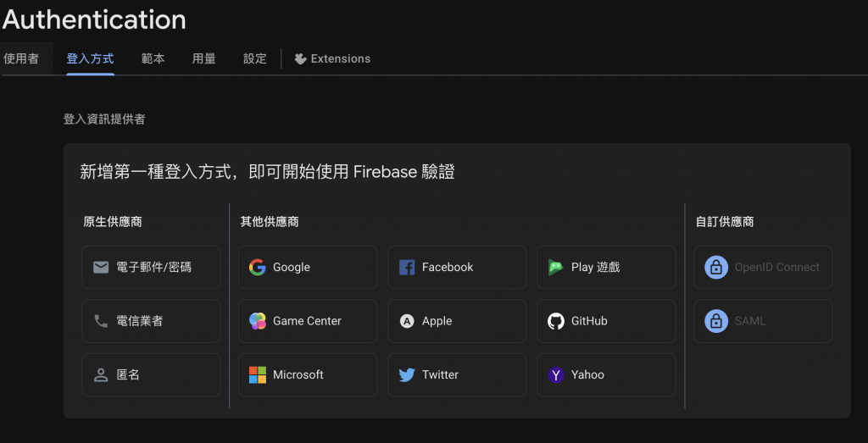This screenshot has width=868, height=443.
Task: Click the 登入資訊提供者 heading
Action: click(104, 119)
